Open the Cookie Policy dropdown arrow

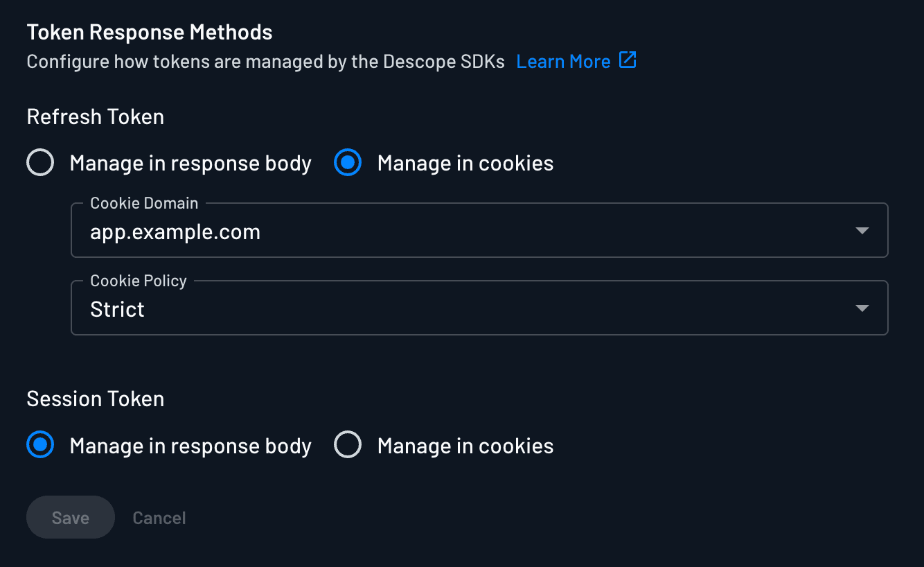862,307
